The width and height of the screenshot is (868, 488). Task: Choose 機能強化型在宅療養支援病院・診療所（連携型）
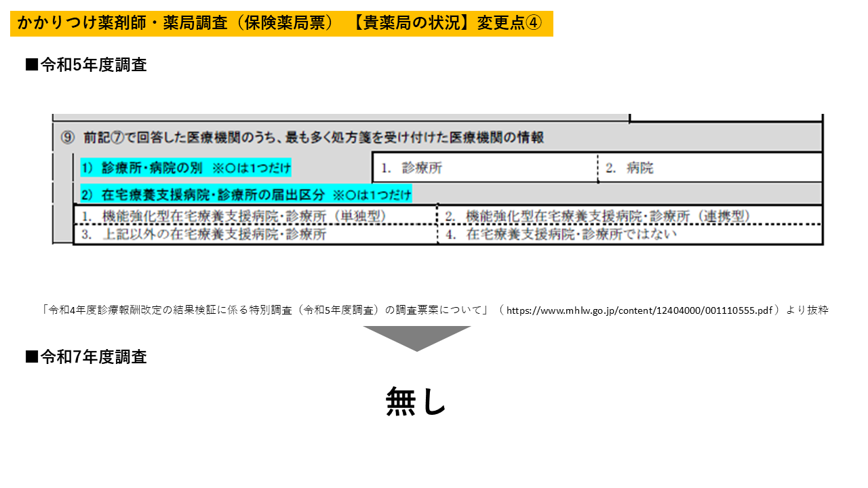[597, 216]
